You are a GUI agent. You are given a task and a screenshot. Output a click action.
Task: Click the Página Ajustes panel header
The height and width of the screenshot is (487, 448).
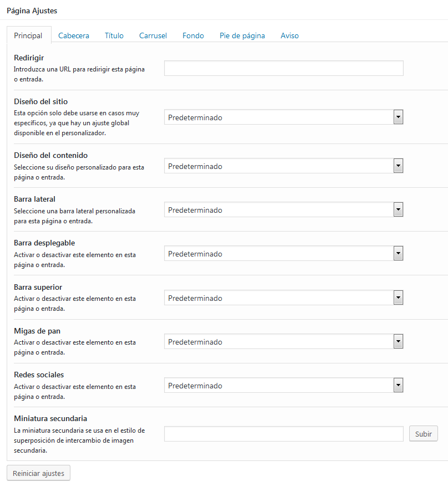pyautogui.click(x=32, y=11)
